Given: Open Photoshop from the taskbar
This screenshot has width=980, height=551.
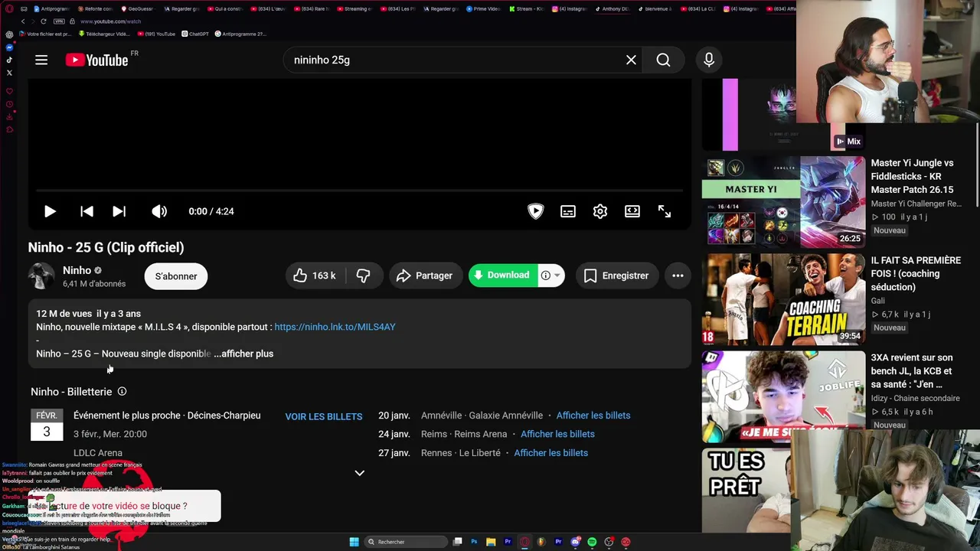Looking at the screenshot, I should click(x=474, y=542).
